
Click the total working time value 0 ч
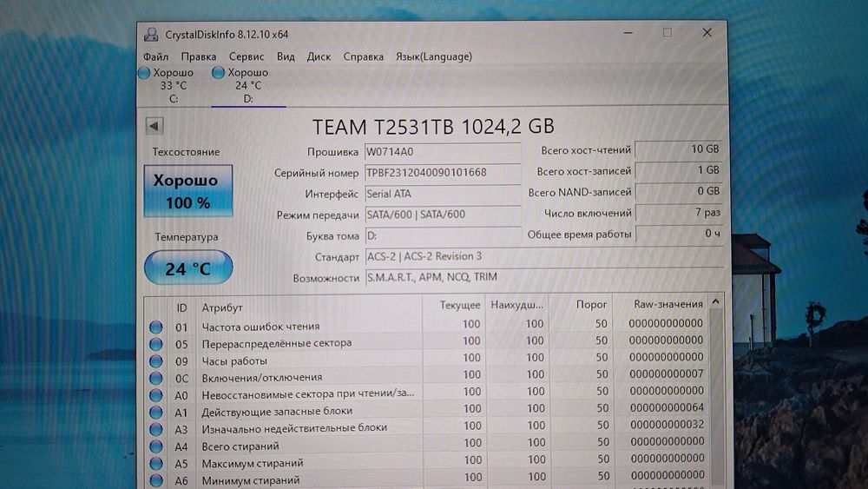679,235
